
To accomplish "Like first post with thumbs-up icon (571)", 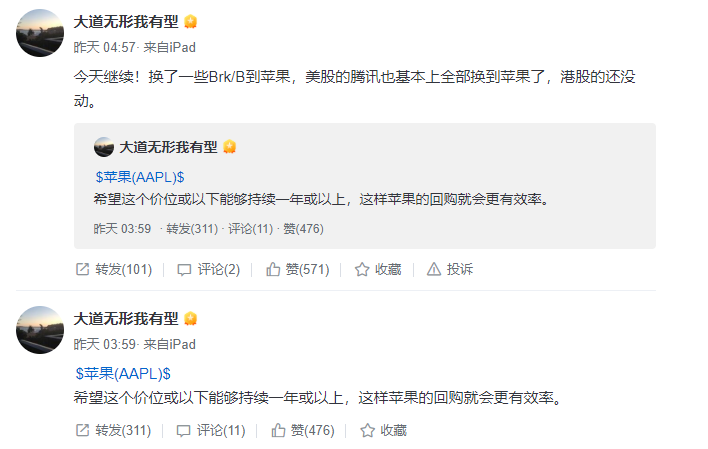I will click(x=273, y=269).
